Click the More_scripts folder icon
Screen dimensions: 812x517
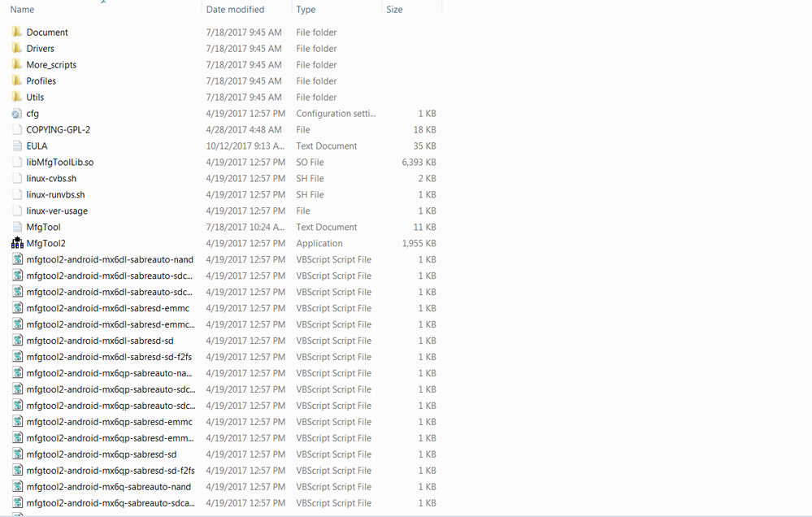point(17,65)
